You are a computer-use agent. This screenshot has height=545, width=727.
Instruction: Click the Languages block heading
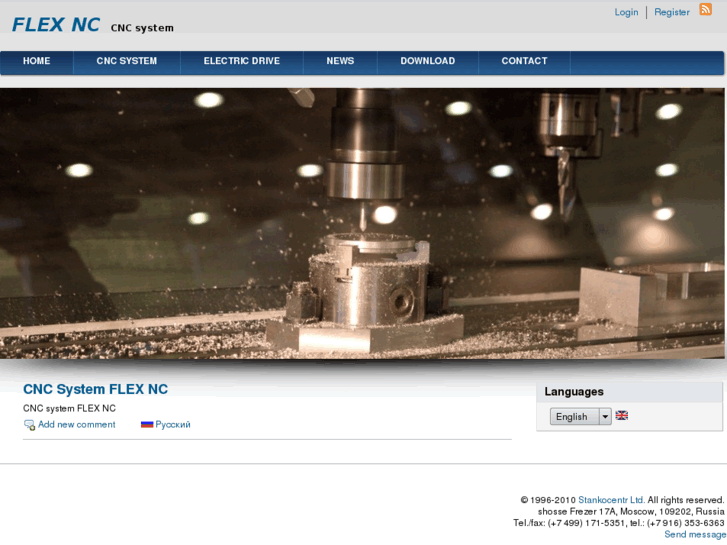point(574,391)
